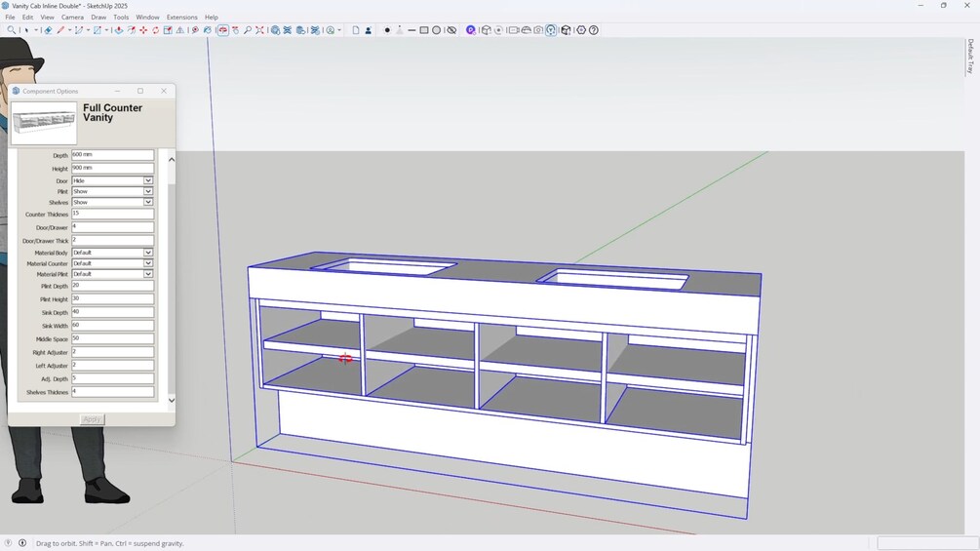
Task: Expand the user account dropdown arrow
Action: tap(339, 30)
